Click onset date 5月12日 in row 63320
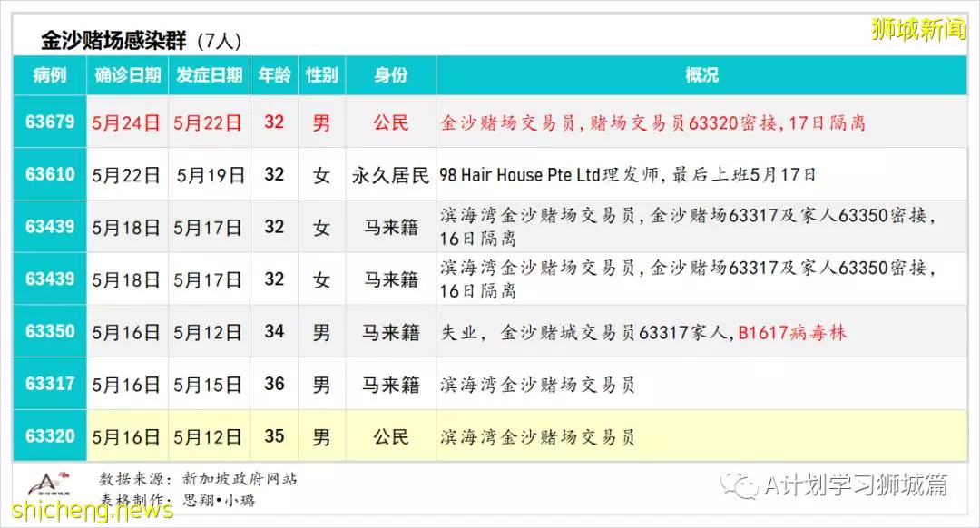 208,437
